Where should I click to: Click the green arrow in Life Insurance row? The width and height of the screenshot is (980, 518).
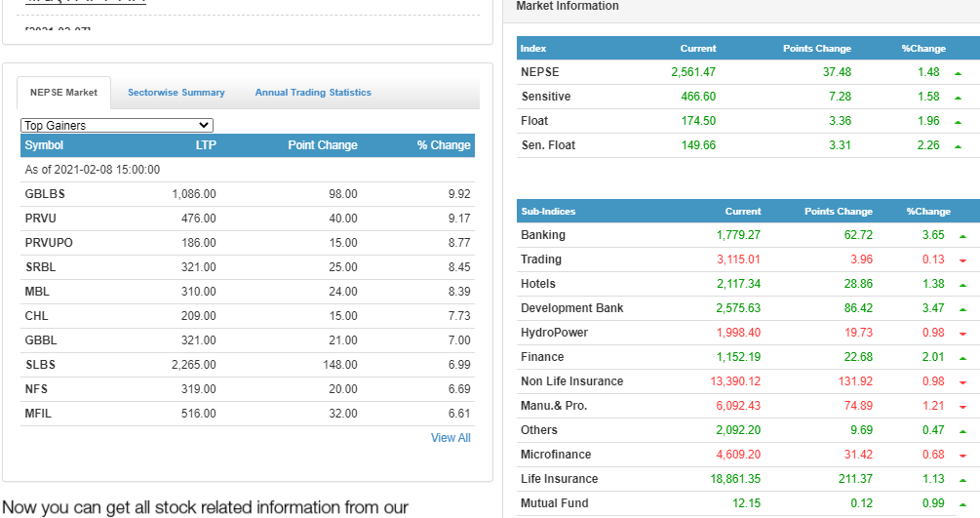[963, 480]
